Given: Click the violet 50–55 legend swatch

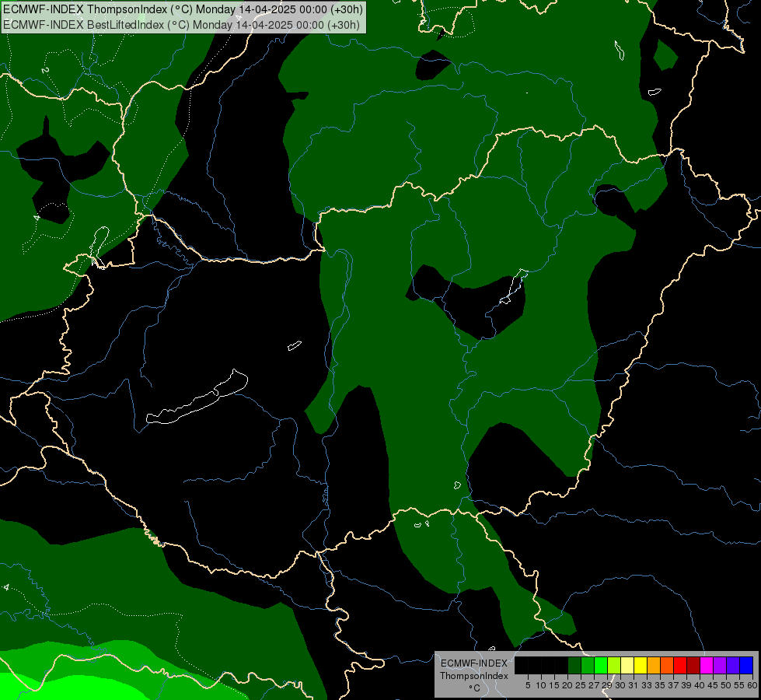Looking at the screenshot, I should (x=733, y=665).
